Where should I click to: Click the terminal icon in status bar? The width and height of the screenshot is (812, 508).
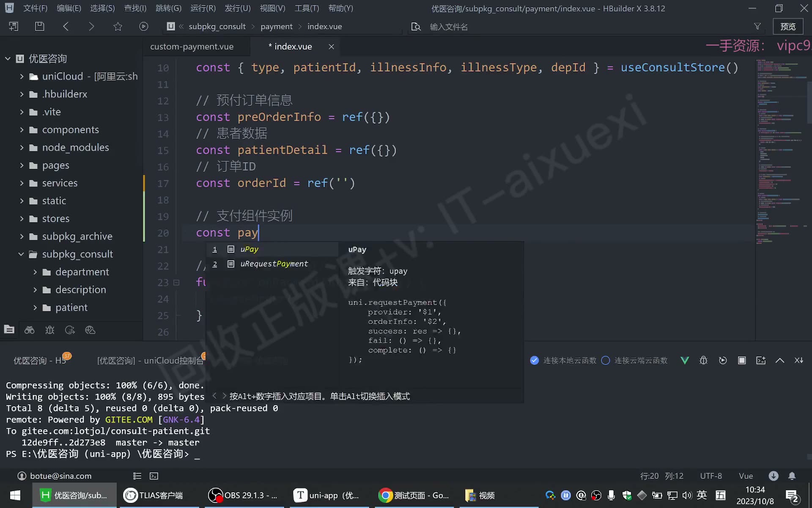point(154,476)
